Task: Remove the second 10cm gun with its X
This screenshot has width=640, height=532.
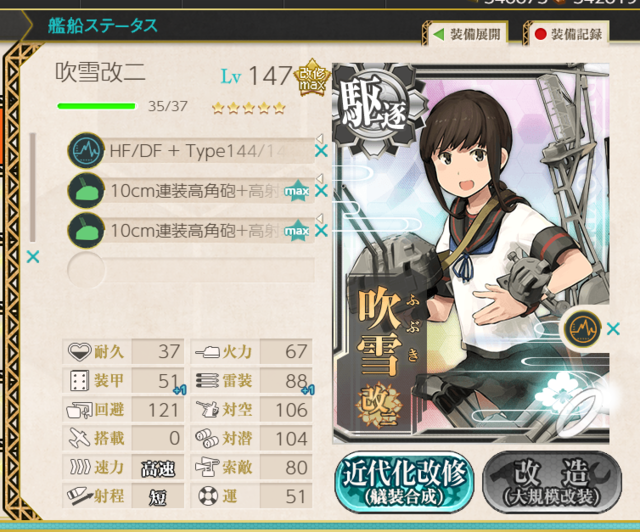Action: pos(322,231)
